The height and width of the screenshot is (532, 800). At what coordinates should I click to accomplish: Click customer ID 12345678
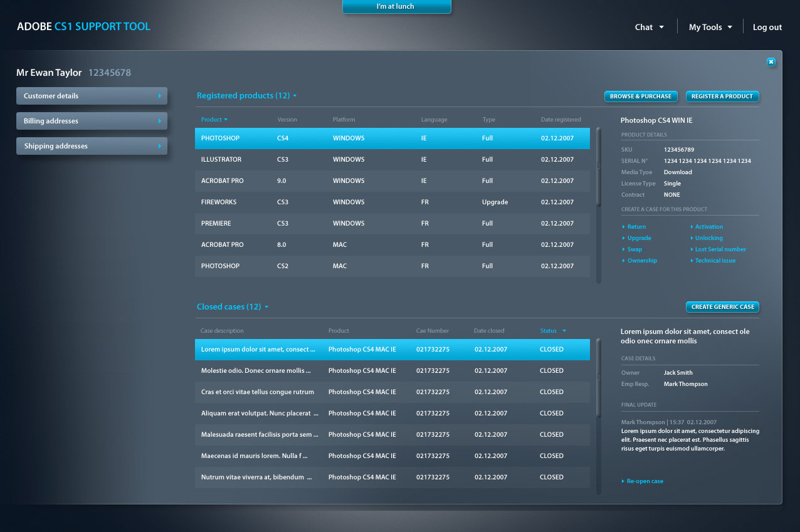coord(110,73)
